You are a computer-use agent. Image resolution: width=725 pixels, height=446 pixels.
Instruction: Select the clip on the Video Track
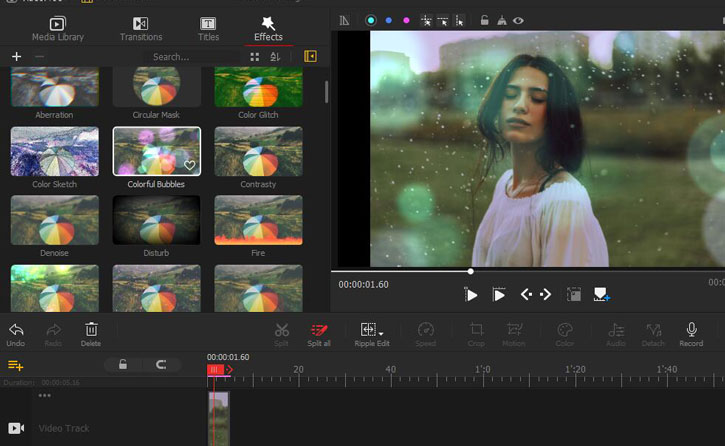pos(219,418)
